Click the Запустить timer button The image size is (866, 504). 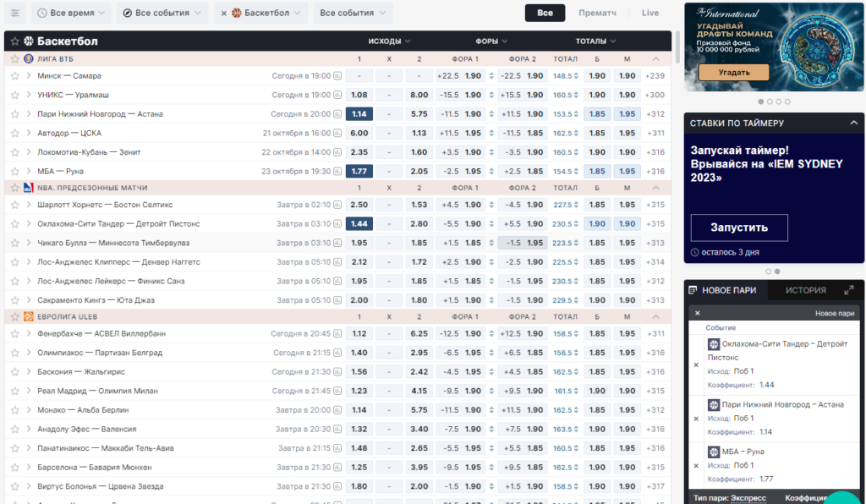(x=739, y=227)
